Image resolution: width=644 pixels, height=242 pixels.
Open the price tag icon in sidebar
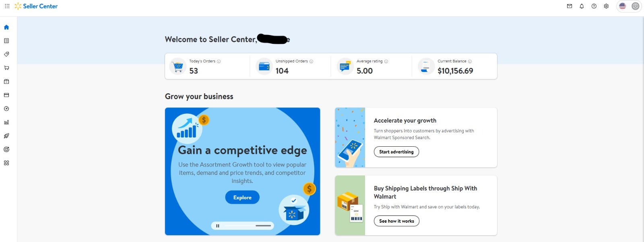[x=6, y=54]
